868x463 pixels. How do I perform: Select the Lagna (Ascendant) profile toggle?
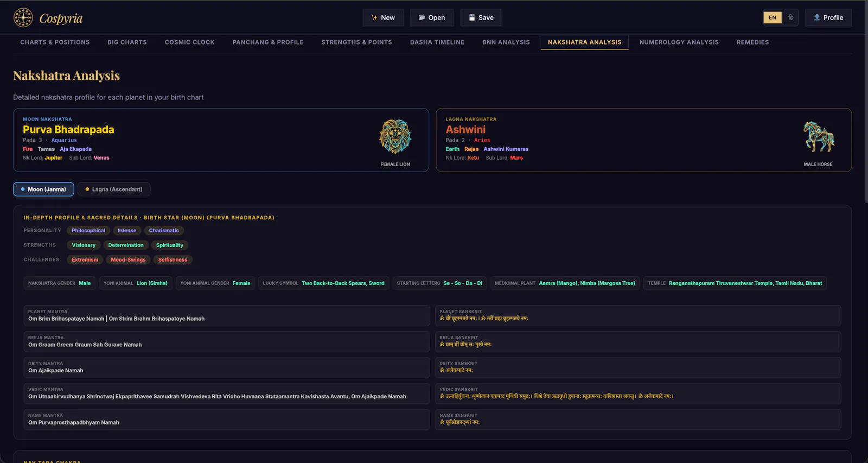114,189
